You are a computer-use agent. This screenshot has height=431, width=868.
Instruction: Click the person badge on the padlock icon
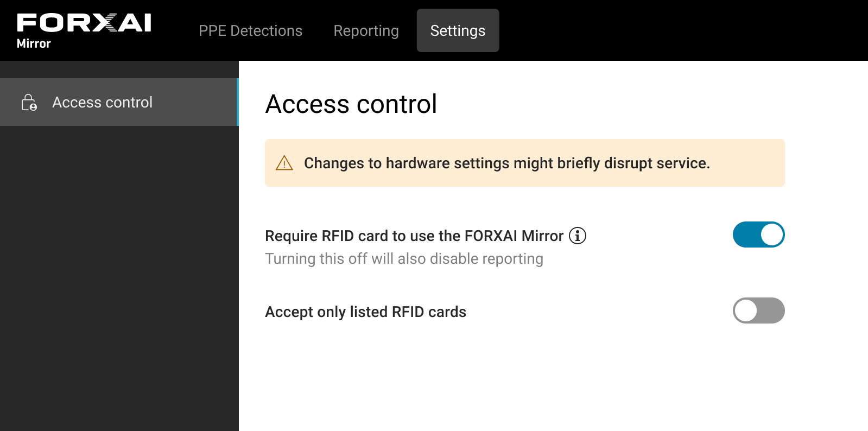coord(34,107)
